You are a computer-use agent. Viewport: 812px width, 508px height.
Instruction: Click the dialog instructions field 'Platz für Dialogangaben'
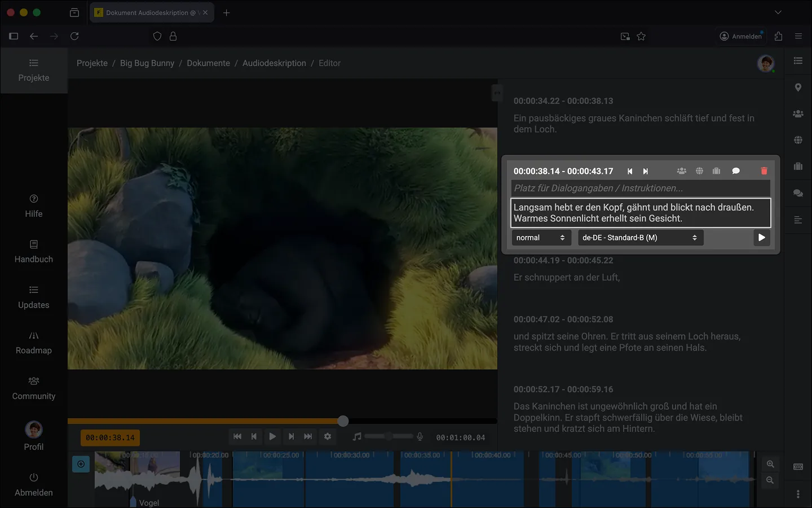pos(640,188)
